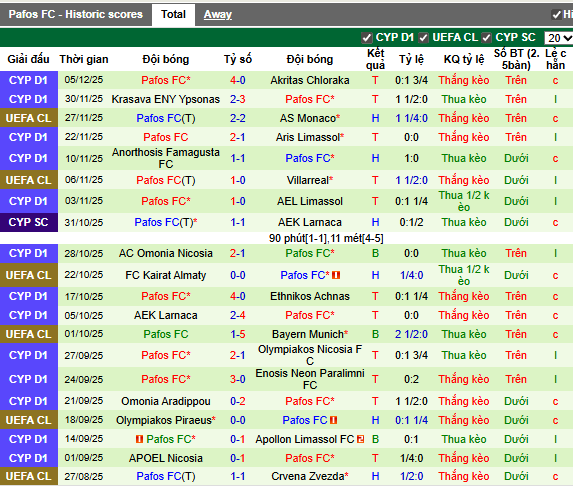Click red card icon beside Pafos FC vs Kairat Almaty
The width and height of the screenshot is (573, 486).
(x=336, y=275)
